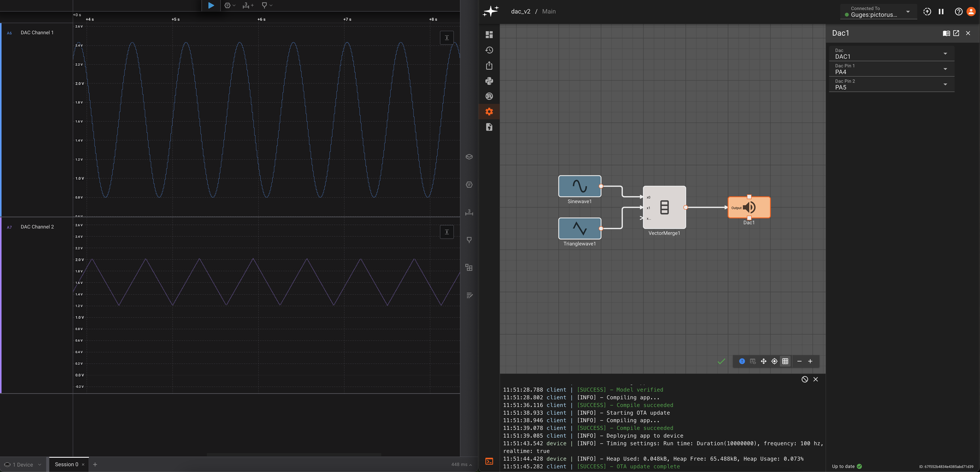The height and width of the screenshot is (472, 980).
Task: Toggle the canvas grid display
Action: 785,361
